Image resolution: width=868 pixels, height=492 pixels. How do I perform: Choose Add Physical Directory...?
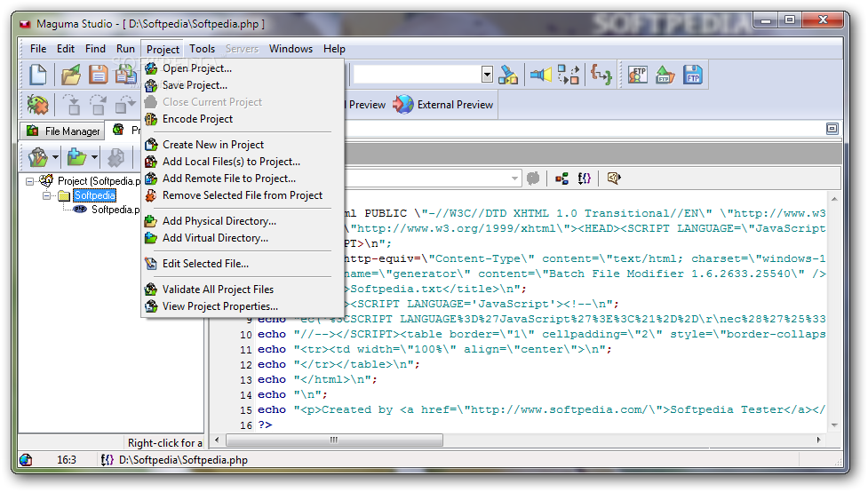click(x=243, y=221)
